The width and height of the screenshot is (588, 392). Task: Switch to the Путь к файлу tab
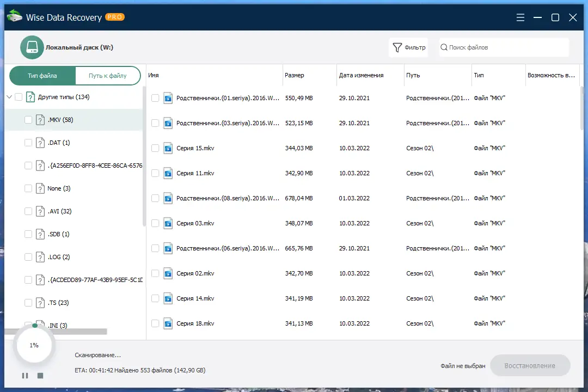click(x=108, y=76)
